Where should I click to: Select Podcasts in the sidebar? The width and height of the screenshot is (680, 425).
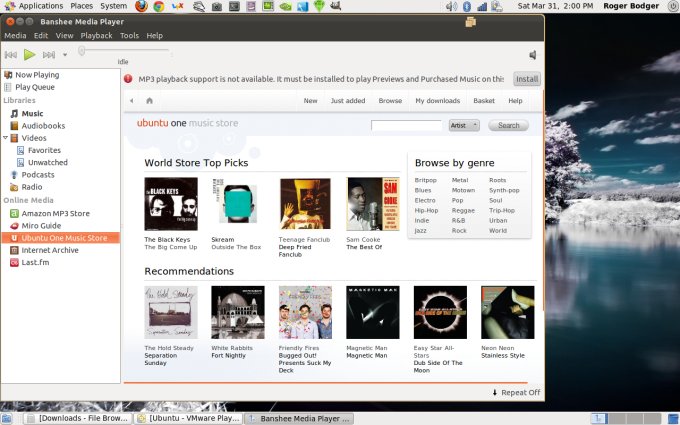[x=38, y=174]
